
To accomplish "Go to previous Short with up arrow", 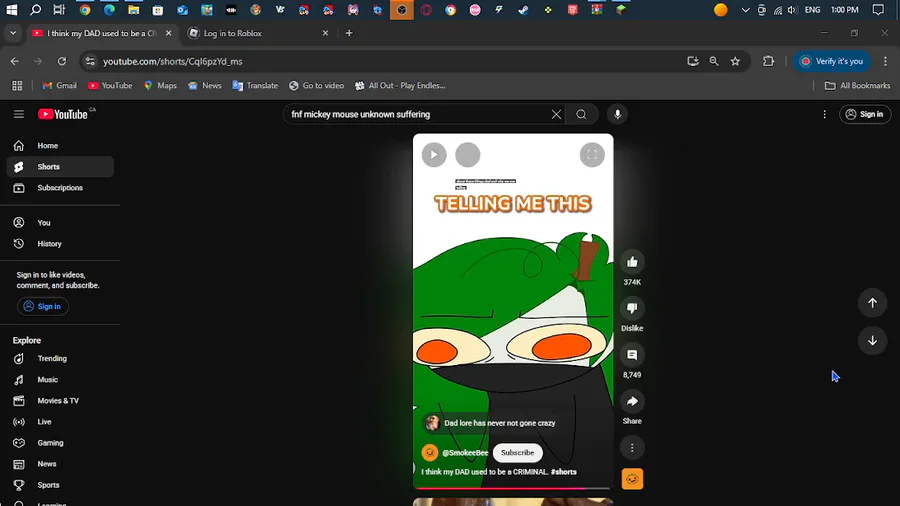I will coord(872,303).
